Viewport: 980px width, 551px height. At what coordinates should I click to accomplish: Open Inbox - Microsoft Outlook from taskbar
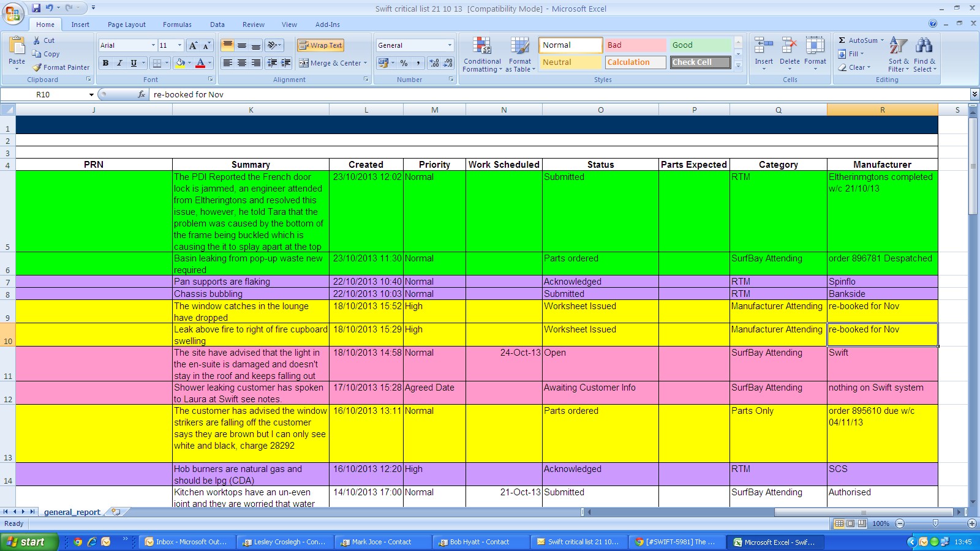point(186,542)
